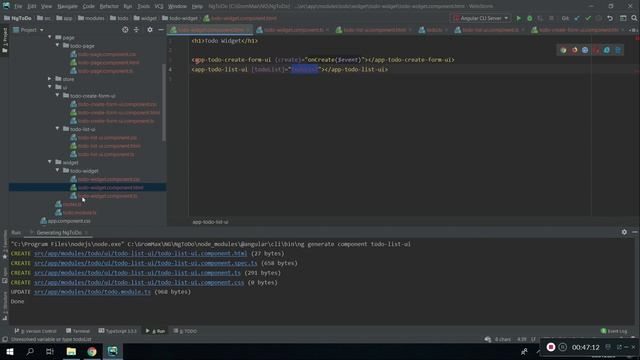Revert changes using the undo arrow icon
This screenshot has width=640, height=360.
pos(610,18)
